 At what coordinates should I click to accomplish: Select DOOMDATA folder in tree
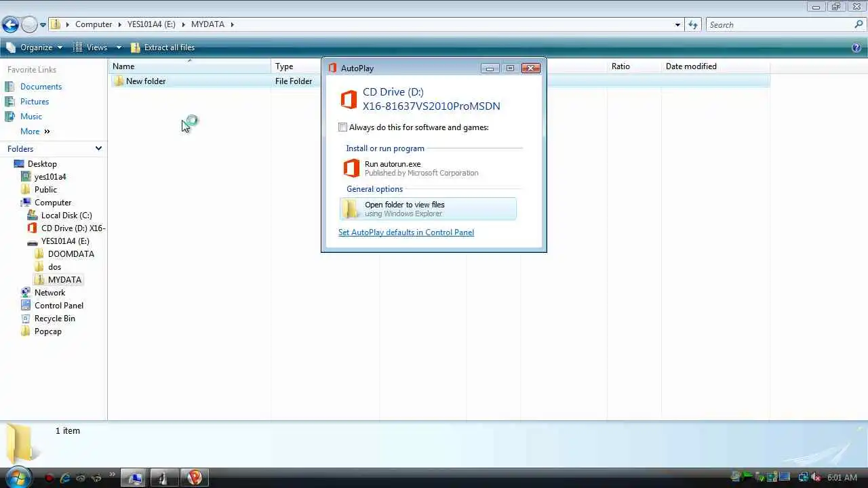[71, 254]
